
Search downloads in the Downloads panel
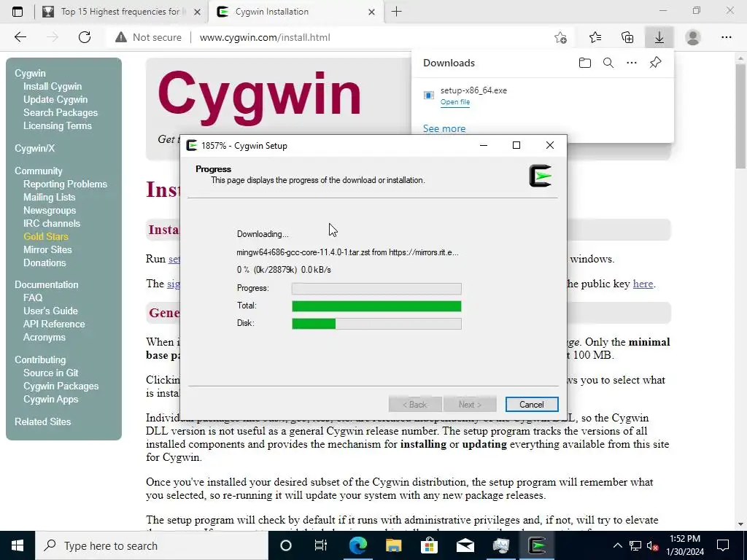(608, 63)
